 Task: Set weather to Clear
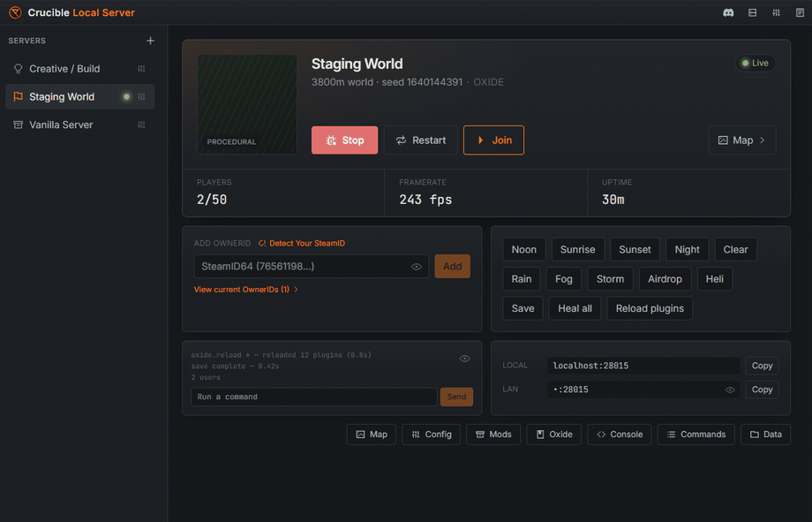[x=735, y=249]
